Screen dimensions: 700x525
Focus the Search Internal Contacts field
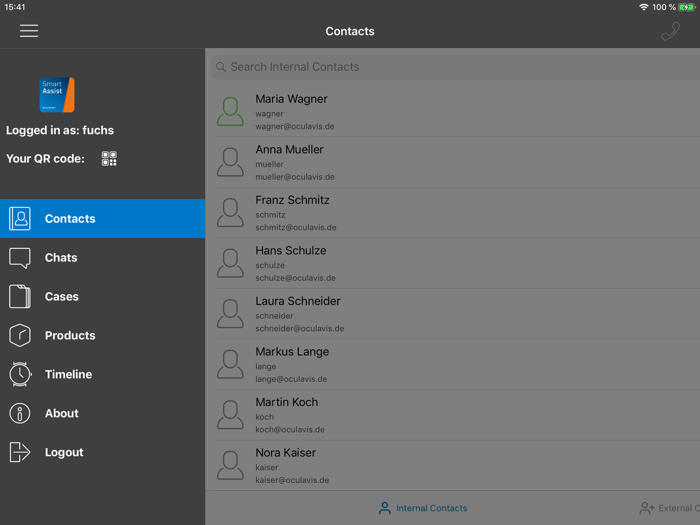(455, 67)
